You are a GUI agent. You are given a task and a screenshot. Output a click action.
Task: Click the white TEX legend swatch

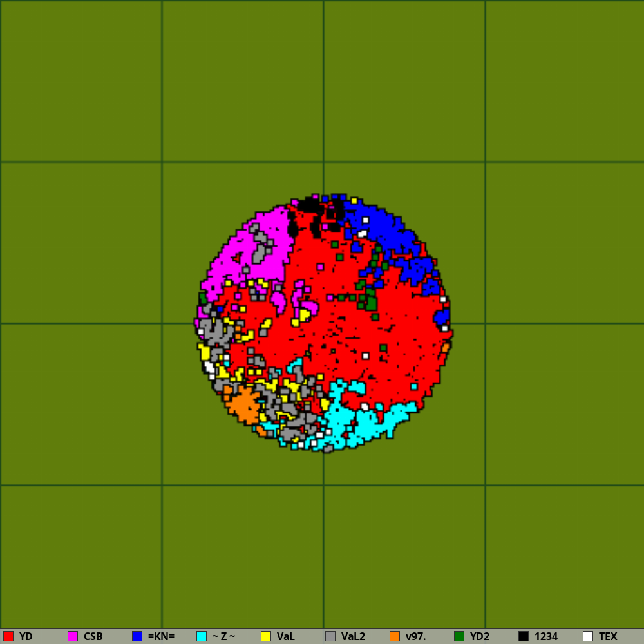(588, 636)
